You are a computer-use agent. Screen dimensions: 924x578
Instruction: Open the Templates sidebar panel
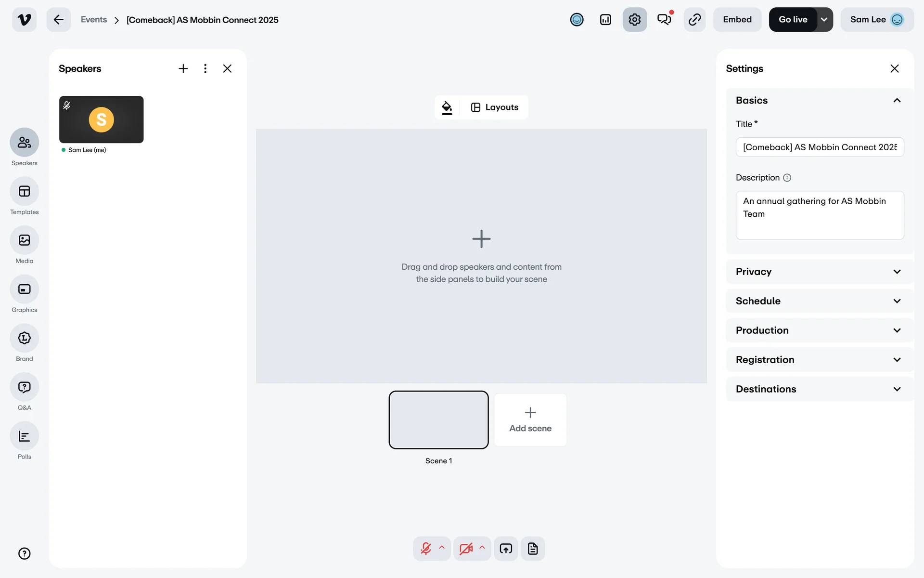click(x=24, y=192)
